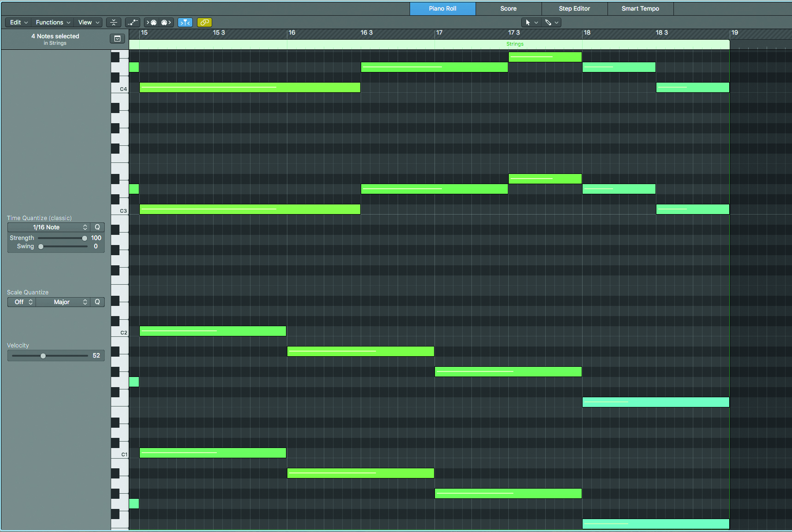Open the command-click tool menu chevron
The width and height of the screenshot is (792, 532).
tap(556, 22)
